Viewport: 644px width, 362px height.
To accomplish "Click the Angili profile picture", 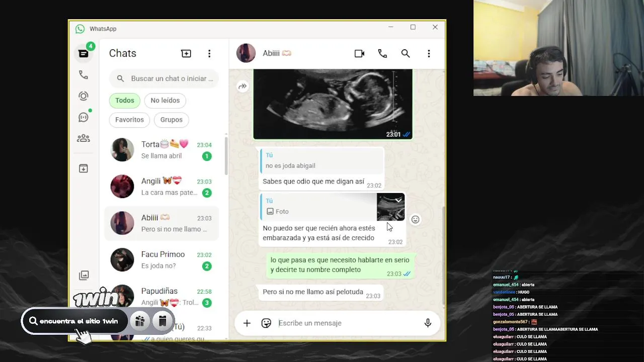I will pos(122,187).
